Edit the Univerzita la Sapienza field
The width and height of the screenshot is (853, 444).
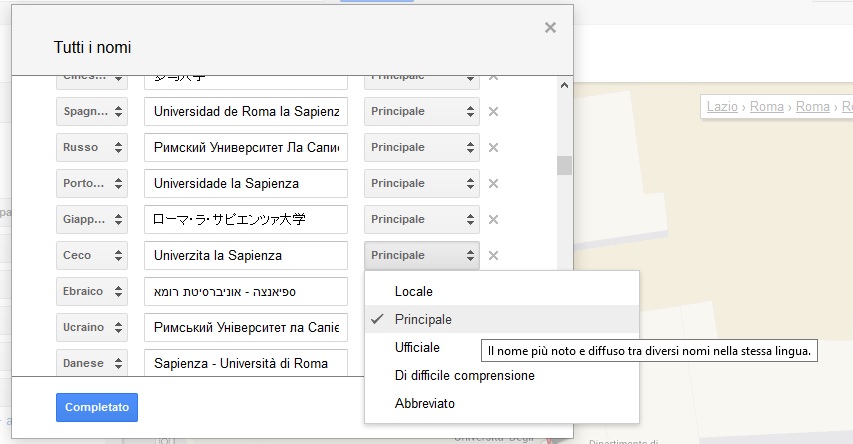(246, 255)
